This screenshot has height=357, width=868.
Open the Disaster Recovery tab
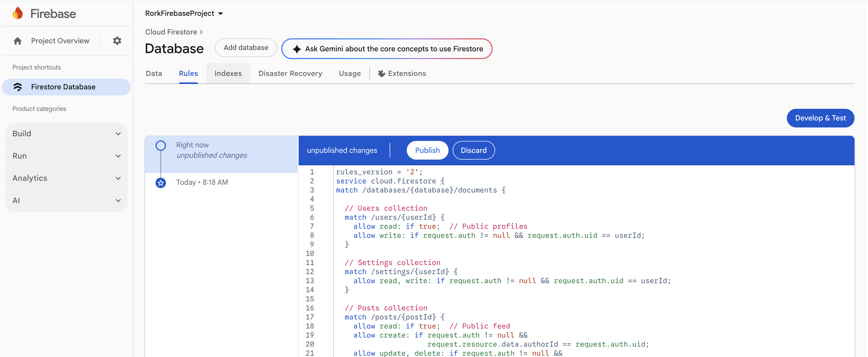pos(290,73)
